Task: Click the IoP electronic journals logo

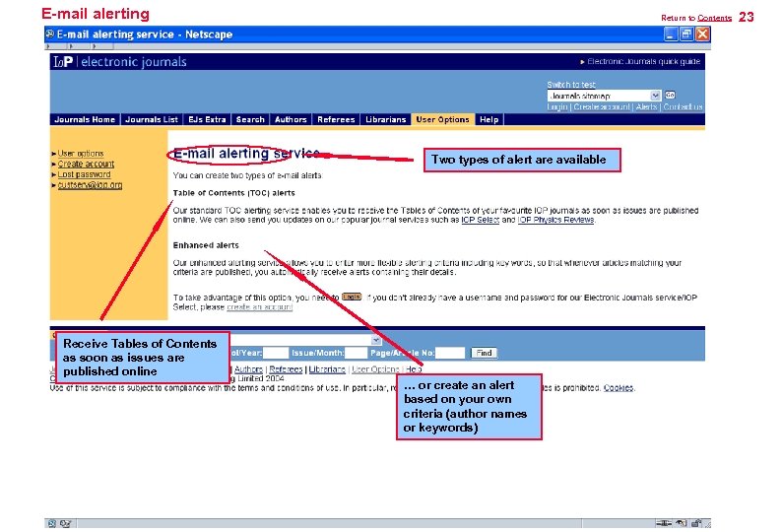Action: point(120,62)
